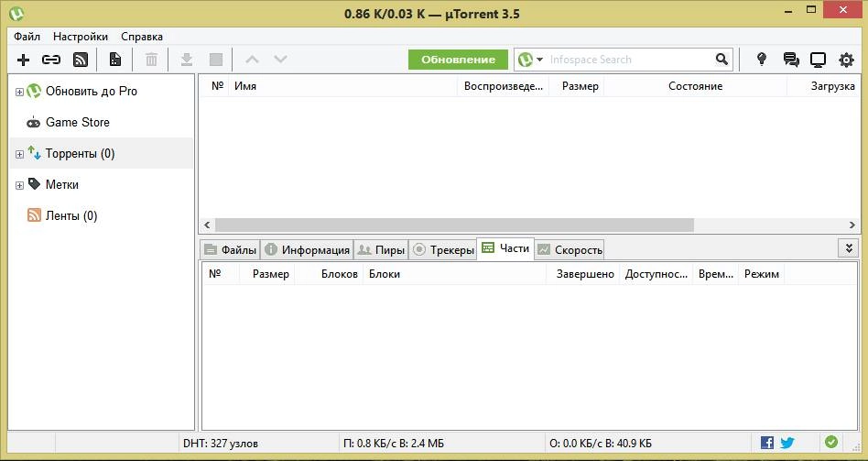Click the Create New Torrent file icon

(115, 60)
